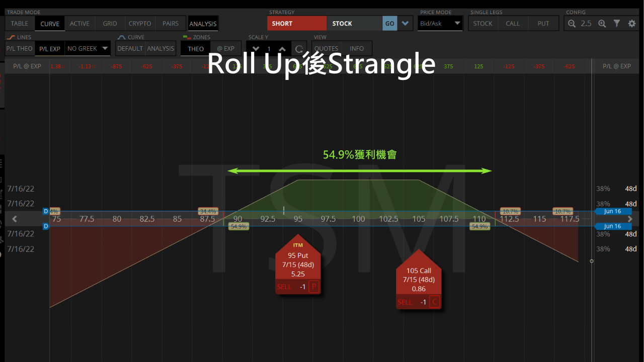Select the CRYPTO tab
The height and width of the screenshot is (362, 644).
point(140,23)
